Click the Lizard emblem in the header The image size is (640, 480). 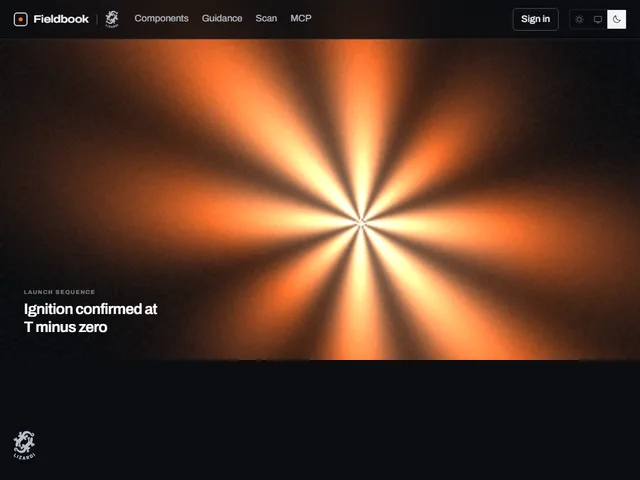pyautogui.click(x=112, y=19)
